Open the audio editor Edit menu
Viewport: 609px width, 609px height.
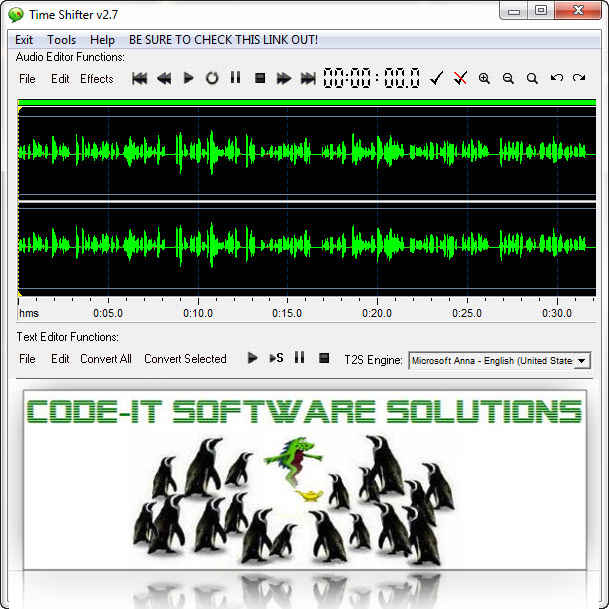[x=60, y=79]
